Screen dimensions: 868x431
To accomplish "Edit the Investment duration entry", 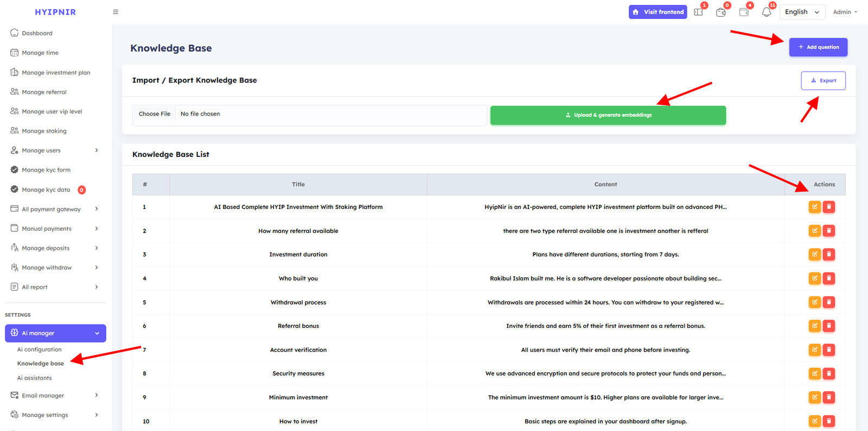I will click(x=815, y=254).
